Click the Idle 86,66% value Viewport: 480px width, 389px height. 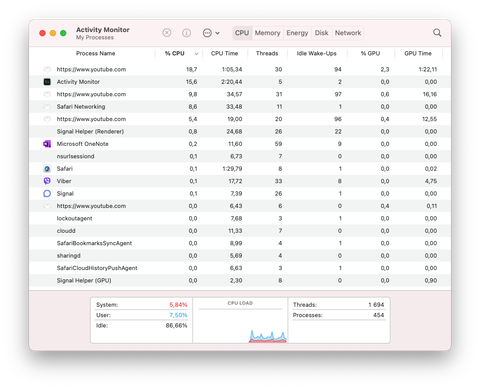(176, 325)
